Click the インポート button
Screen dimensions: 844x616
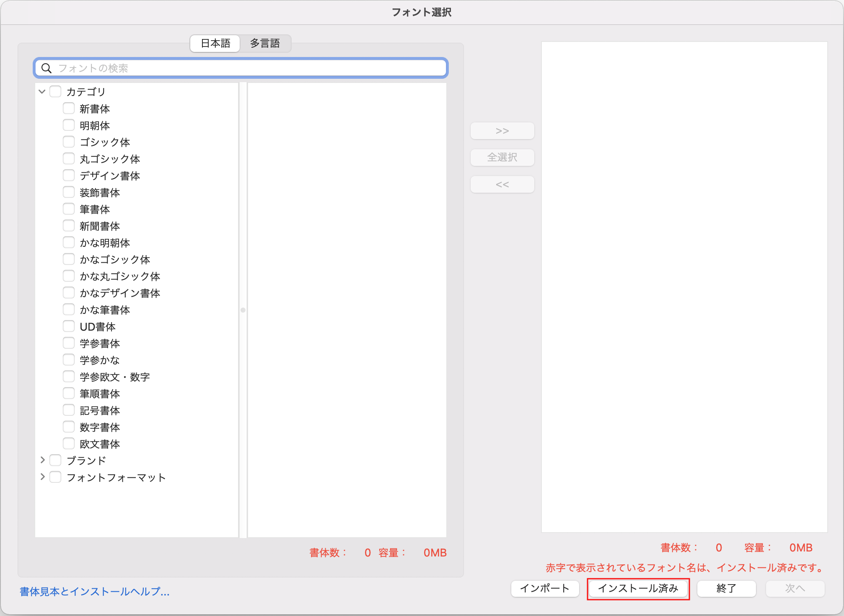[545, 588]
